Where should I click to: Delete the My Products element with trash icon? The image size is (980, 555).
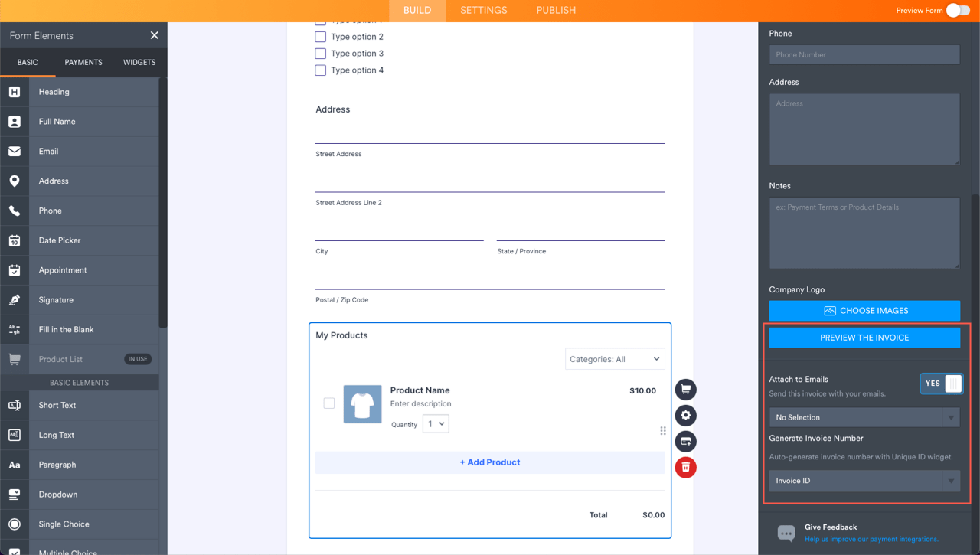(685, 468)
